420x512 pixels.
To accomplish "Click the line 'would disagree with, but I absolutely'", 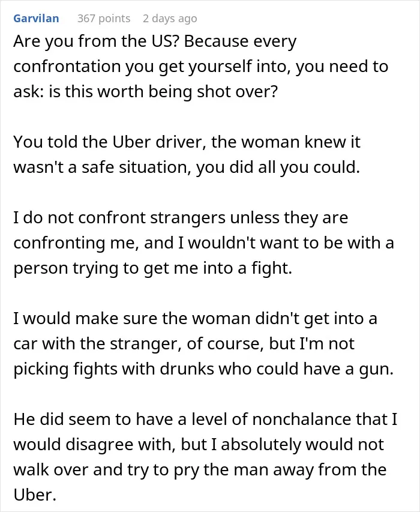I will [199, 445].
